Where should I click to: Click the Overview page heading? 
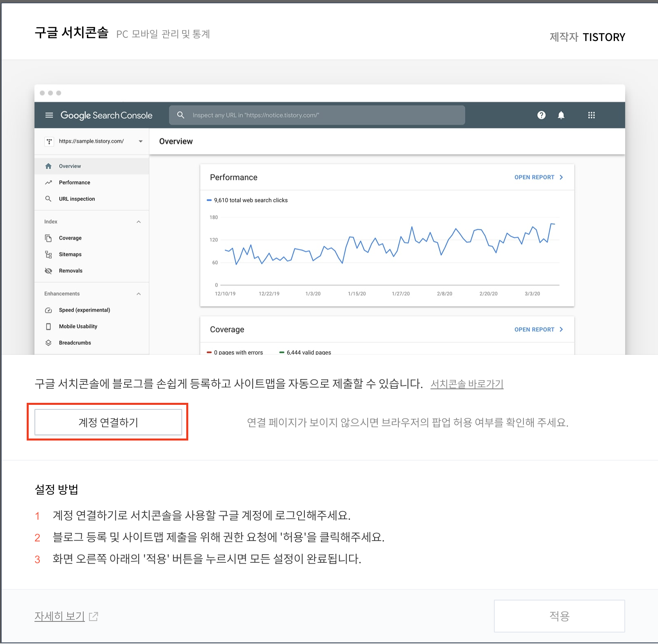coord(176,142)
